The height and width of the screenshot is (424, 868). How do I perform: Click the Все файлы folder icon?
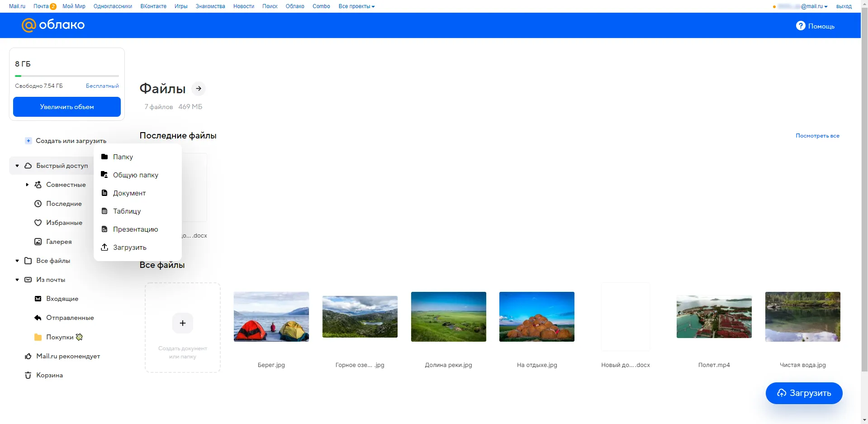point(28,261)
